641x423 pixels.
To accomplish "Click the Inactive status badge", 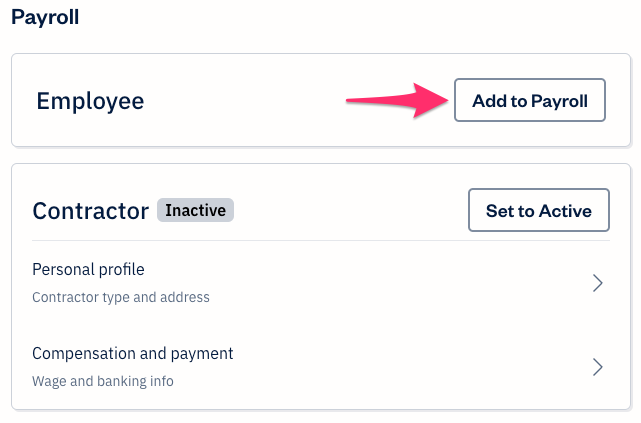I will pos(195,211).
